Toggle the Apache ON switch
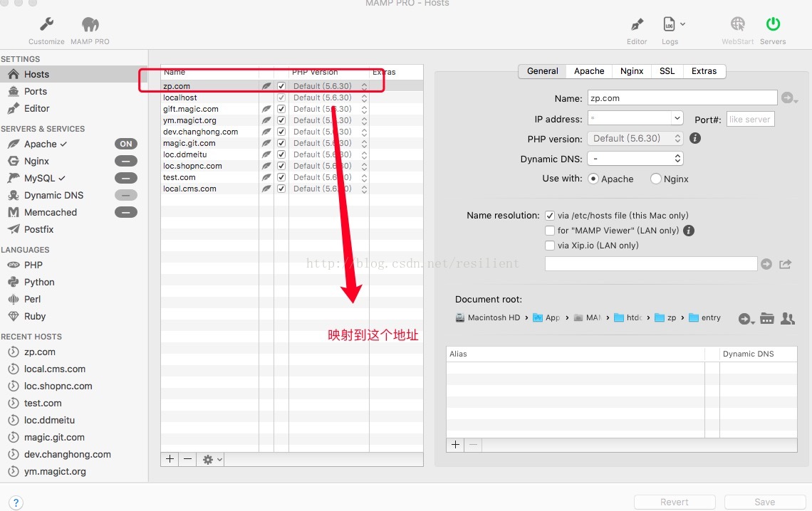 (x=126, y=144)
